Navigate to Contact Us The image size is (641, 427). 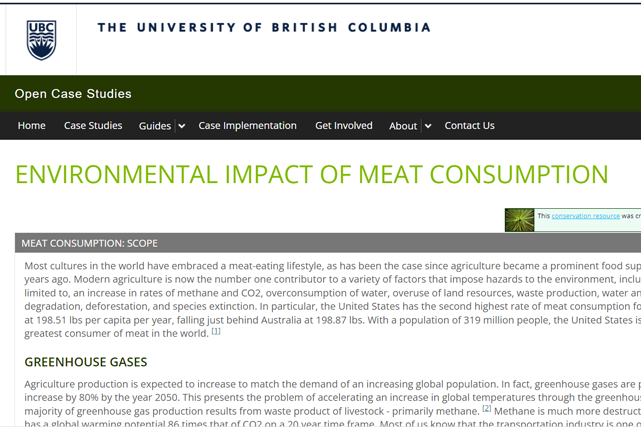[469, 125]
